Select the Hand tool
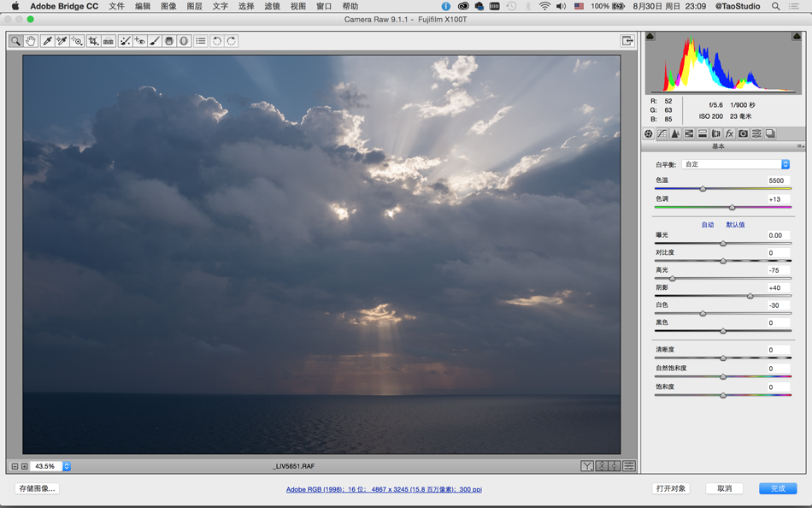 click(31, 41)
